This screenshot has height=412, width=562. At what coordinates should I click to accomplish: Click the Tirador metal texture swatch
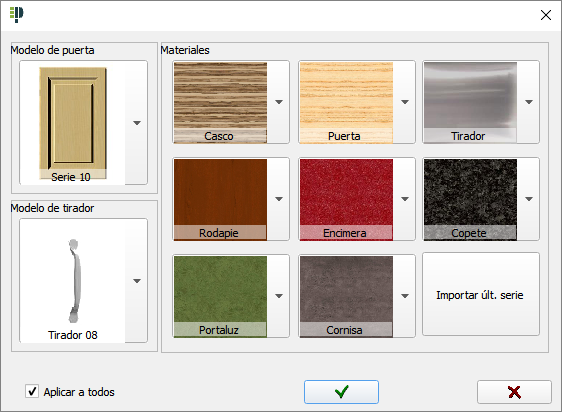point(470,103)
